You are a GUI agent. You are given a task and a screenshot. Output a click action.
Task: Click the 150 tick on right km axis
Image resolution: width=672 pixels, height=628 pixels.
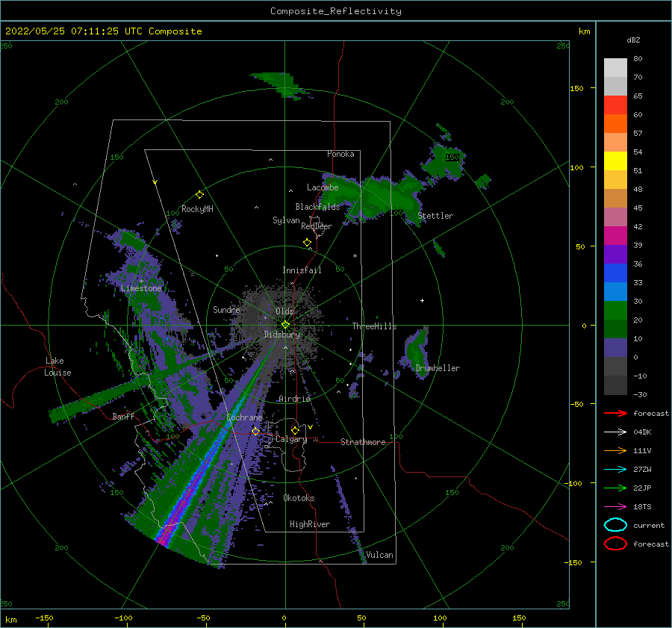[x=577, y=88]
